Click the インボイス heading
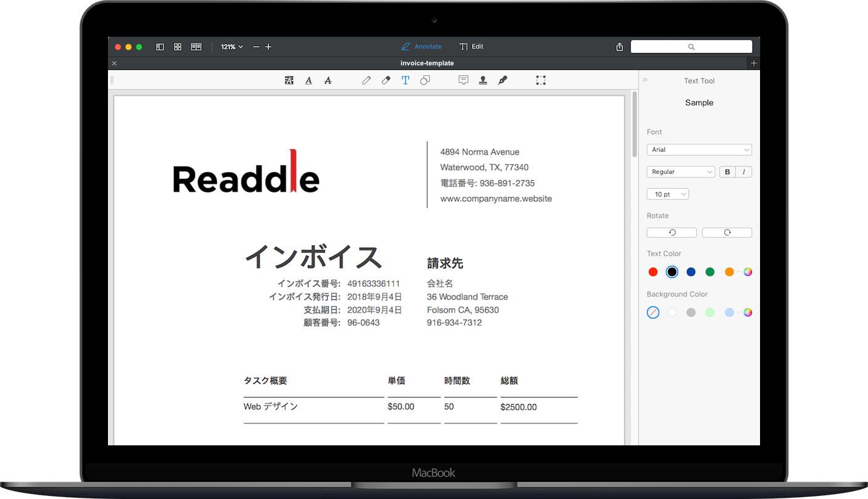The image size is (868, 499). (x=313, y=257)
